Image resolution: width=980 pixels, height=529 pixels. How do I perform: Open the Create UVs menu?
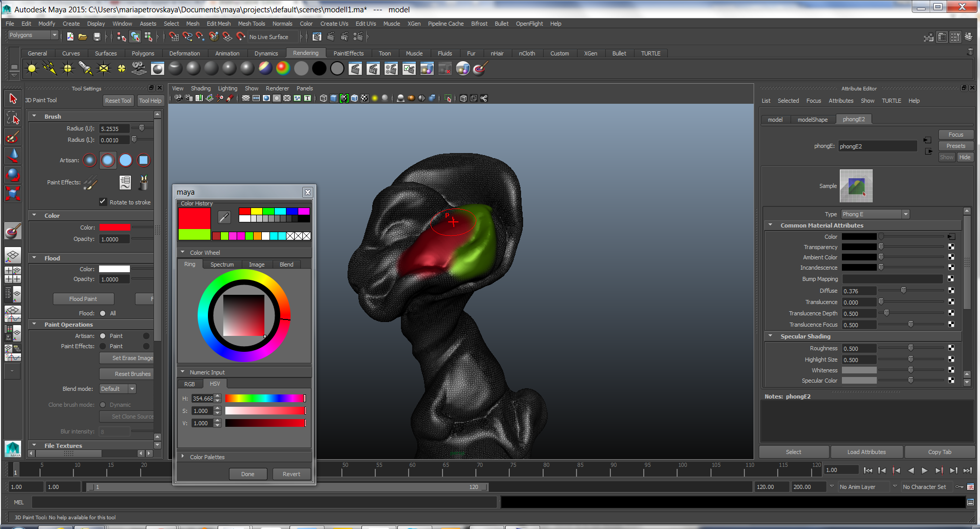(334, 24)
